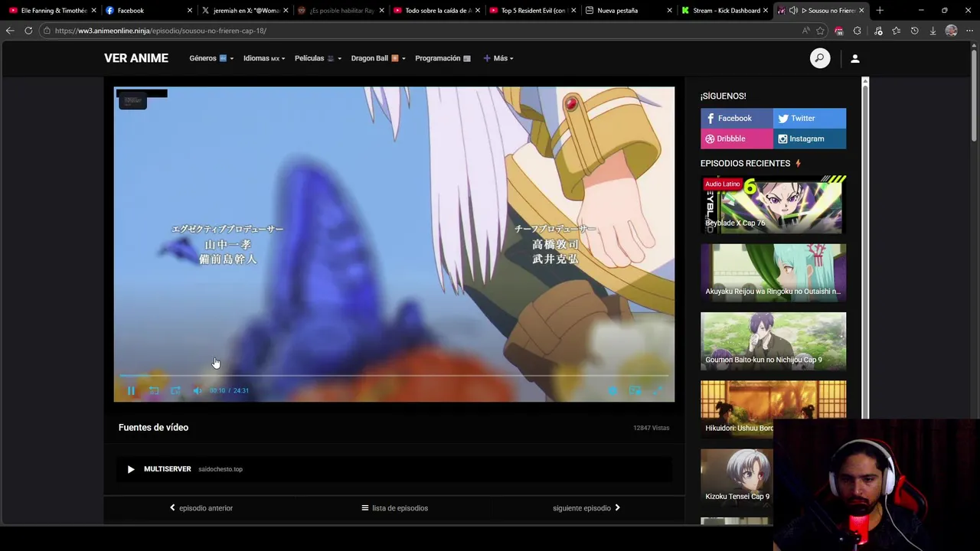Viewport: 980px width, 551px height.
Task: Expand the Dragon Ball dropdown menu
Action: [378, 58]
